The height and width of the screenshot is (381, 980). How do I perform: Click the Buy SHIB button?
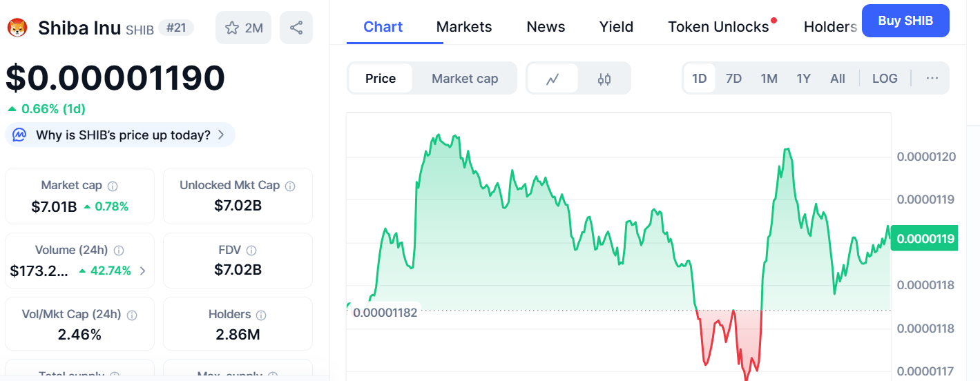pos(905,21)
